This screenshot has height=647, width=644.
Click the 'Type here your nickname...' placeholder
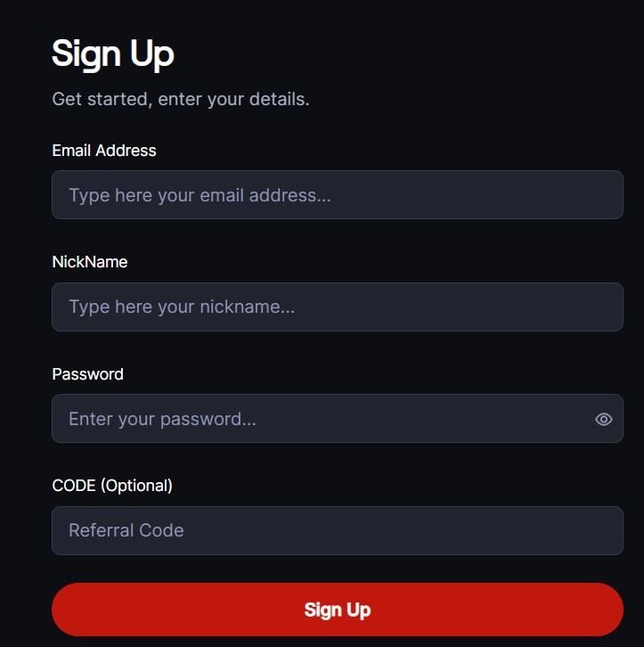(x=182, y=307)
